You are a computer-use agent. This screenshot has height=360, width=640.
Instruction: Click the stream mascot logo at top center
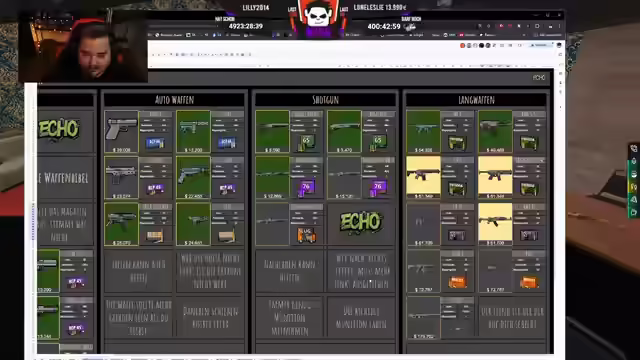click(318, 17)
